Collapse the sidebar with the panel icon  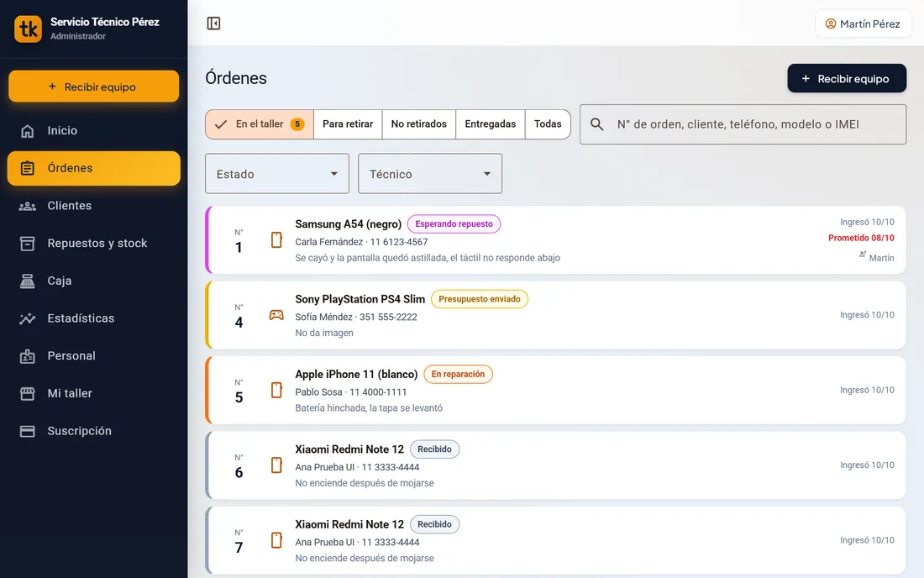[x=213, y=24]
